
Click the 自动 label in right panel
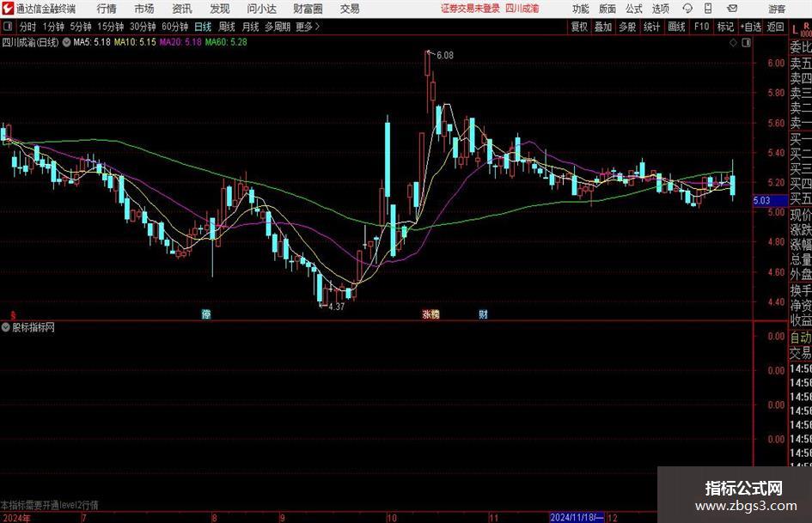pos(801,338)
